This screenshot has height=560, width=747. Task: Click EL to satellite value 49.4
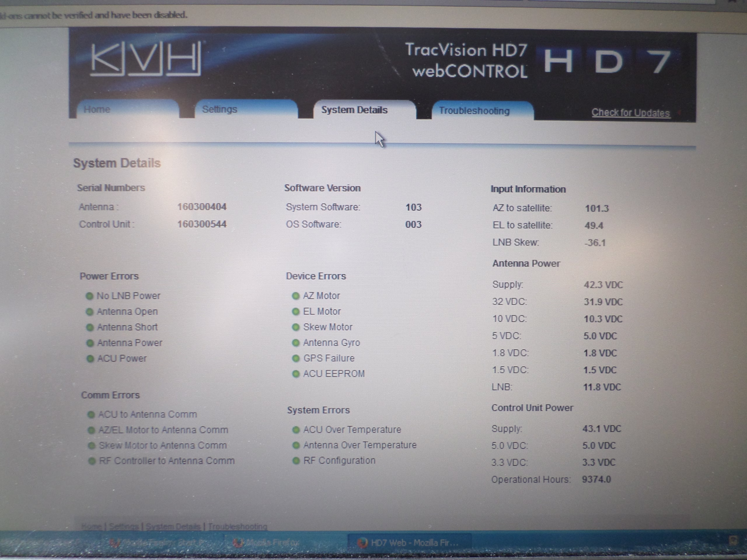coord(594,226)
